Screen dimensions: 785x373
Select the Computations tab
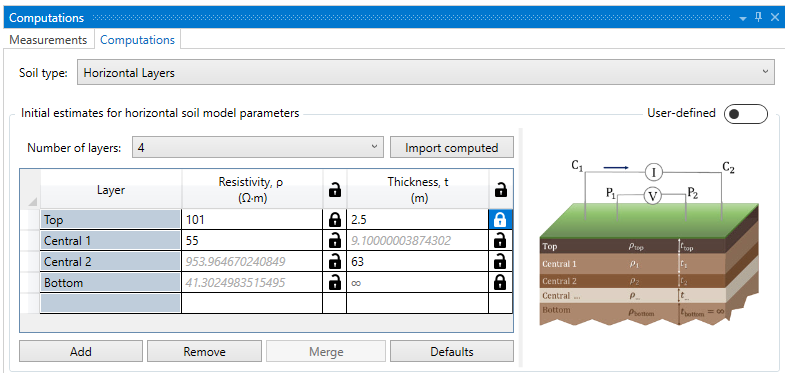point(137,40)
